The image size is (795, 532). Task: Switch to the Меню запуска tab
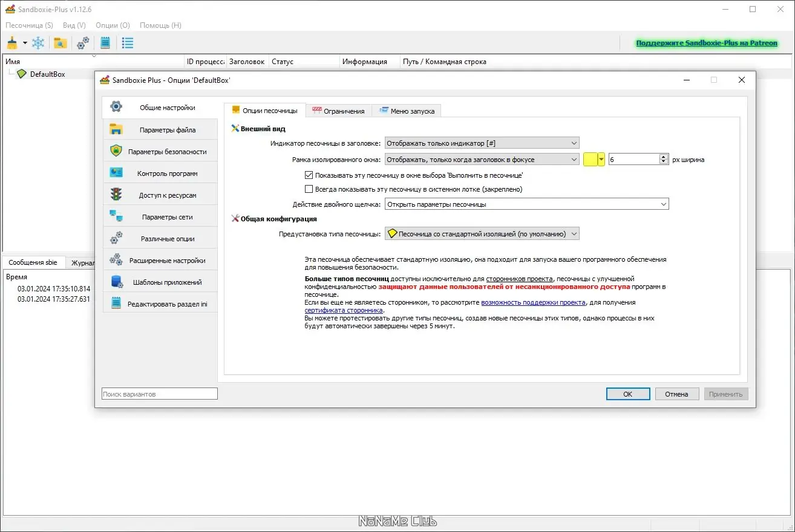[x=407, y=111]
